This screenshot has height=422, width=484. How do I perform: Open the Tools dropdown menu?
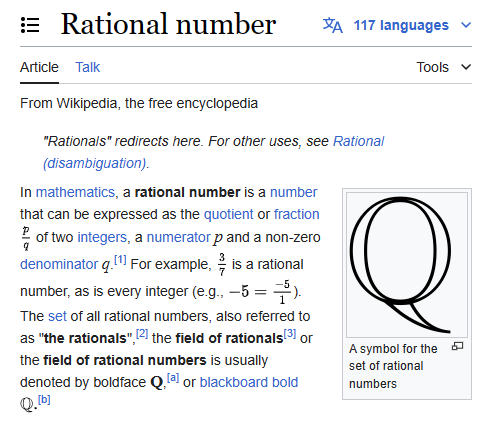pyautogui.click(x=444, y=67)
